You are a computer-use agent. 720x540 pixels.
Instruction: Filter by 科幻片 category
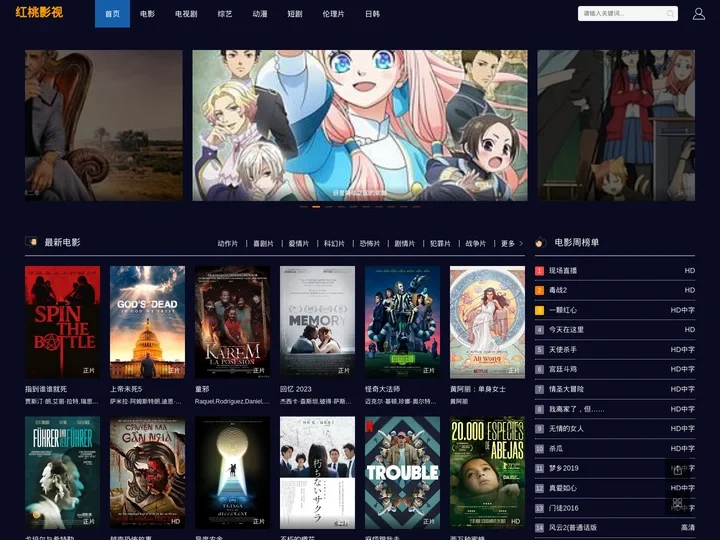[x=334, y=243]
